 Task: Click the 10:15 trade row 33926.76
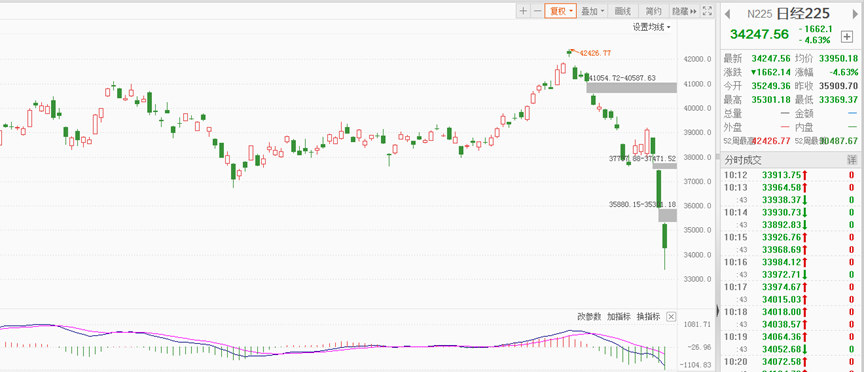tap(790, 237)
